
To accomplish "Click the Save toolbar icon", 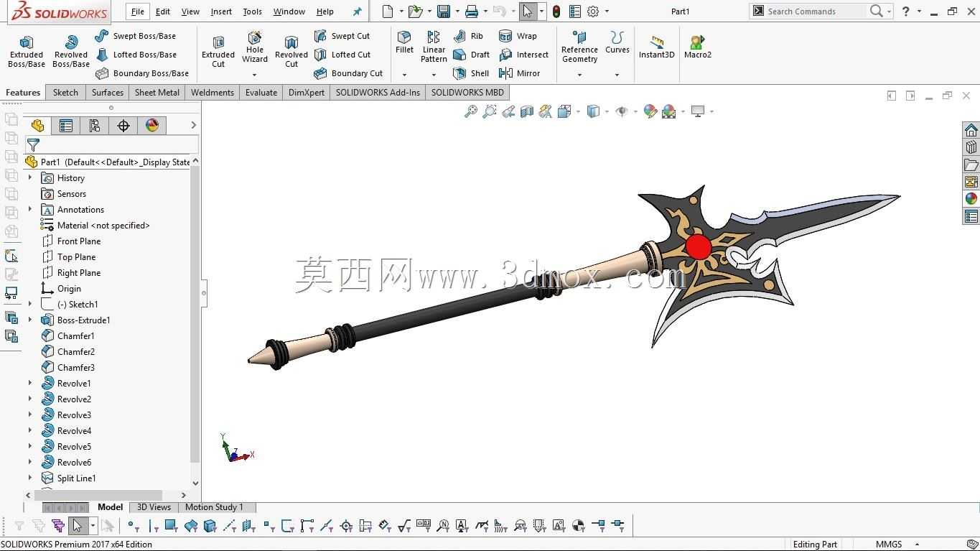I will (x=444, y=11).
